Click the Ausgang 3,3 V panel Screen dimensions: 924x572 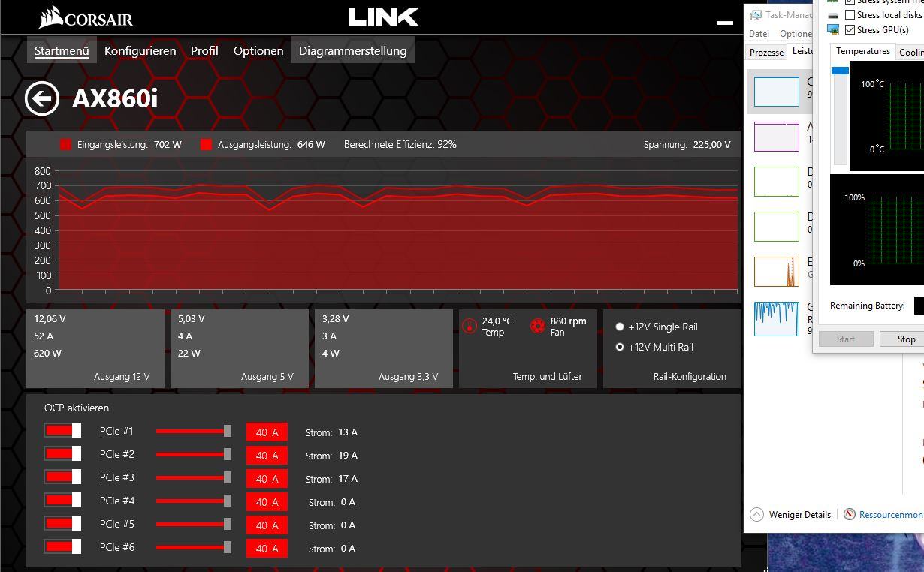[x=384, y=348]
